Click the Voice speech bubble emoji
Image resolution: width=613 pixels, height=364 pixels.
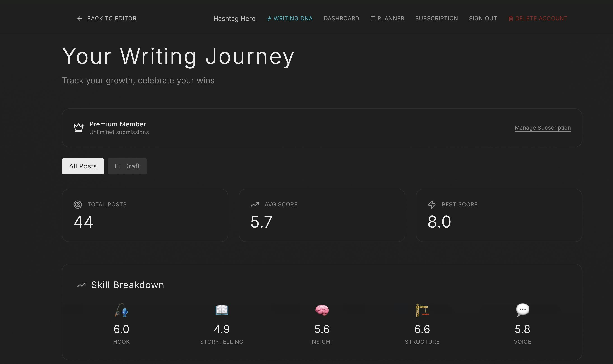pyautogui.click(x=522, y=310)
